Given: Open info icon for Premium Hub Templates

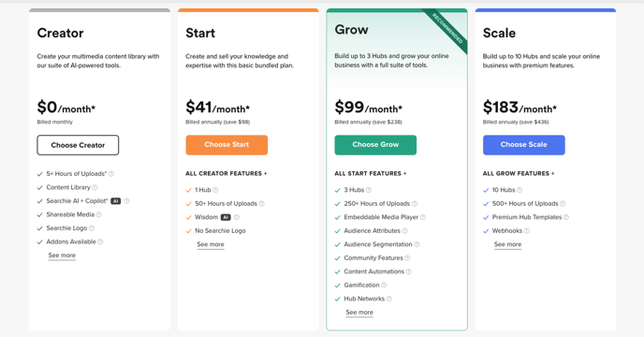Looking at the screenshot, I should (566, 217).
